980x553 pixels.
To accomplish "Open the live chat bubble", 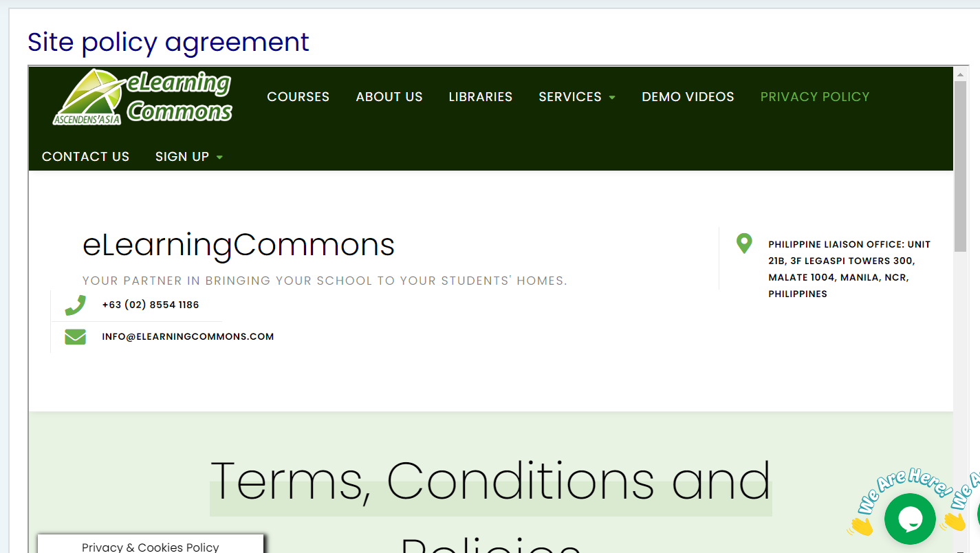I will tap(909, 519).
